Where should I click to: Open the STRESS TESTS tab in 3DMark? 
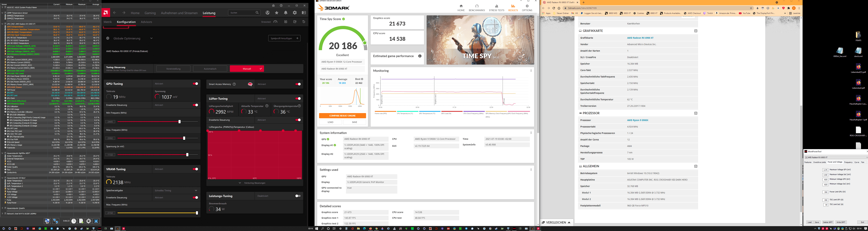coord(497,8)
